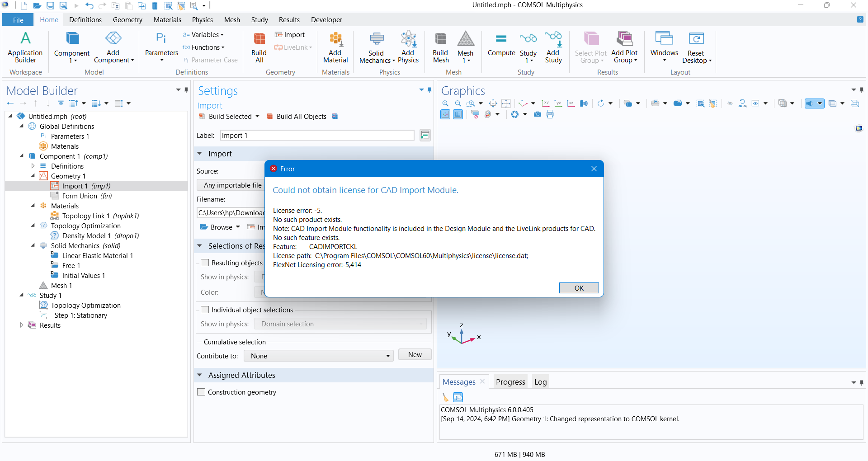Open the Application Builder
This screenshot has height=461, width=868.
tap(25, 47)
